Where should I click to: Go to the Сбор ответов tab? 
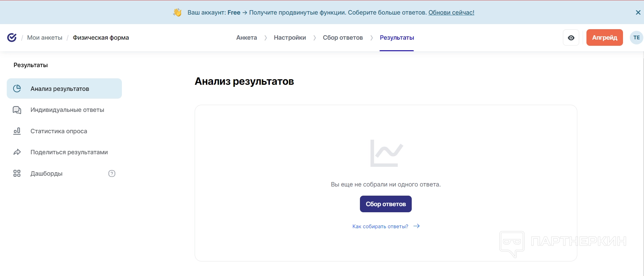(x=343, y=38)
